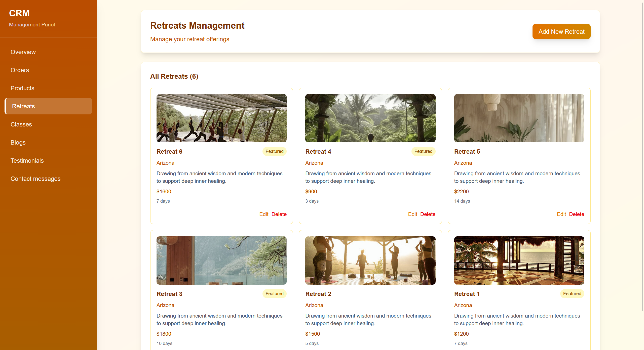Edit Retreat 6
The width and height of the screenshot is (644, 350).
click(263, 214)
